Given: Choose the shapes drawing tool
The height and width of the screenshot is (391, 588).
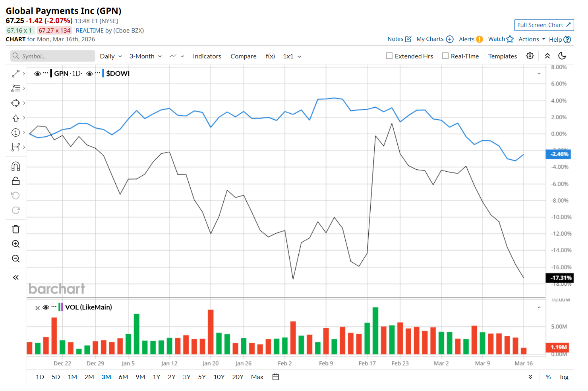Looking at the screenshot, I should coord(15,103).
